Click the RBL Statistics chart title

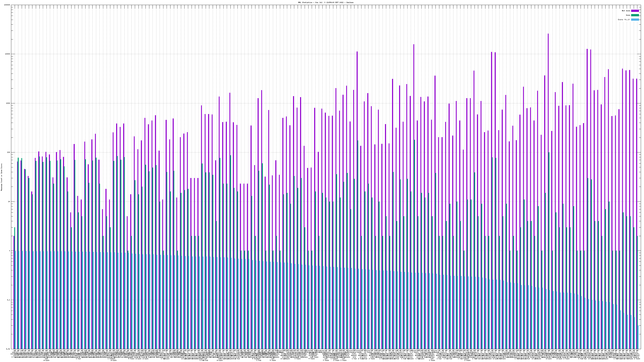pyautogui.click(x=325, y=2)
